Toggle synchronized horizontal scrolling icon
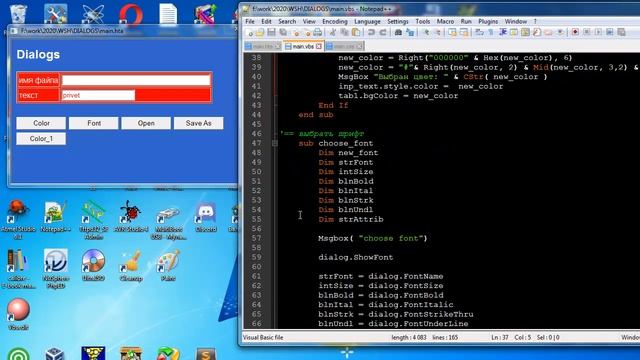This screenshot has height=360, width=640. point(464,32)
